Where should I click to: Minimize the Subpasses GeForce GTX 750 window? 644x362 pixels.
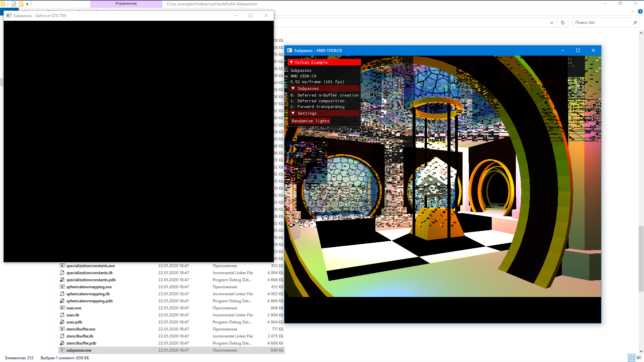coord(235,15)
